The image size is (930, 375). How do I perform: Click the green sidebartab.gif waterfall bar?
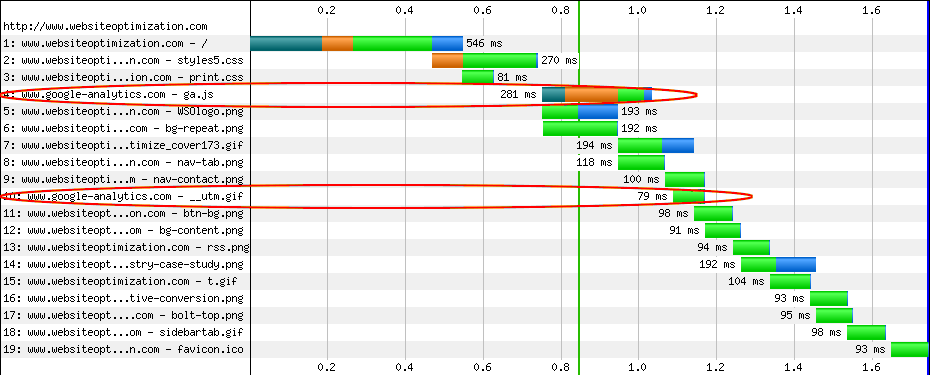867,333
